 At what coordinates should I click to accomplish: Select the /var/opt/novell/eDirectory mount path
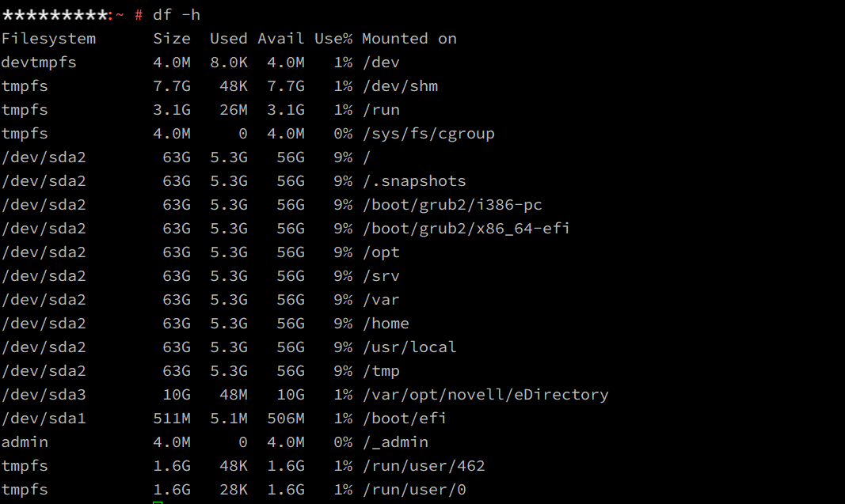[485, 395]
